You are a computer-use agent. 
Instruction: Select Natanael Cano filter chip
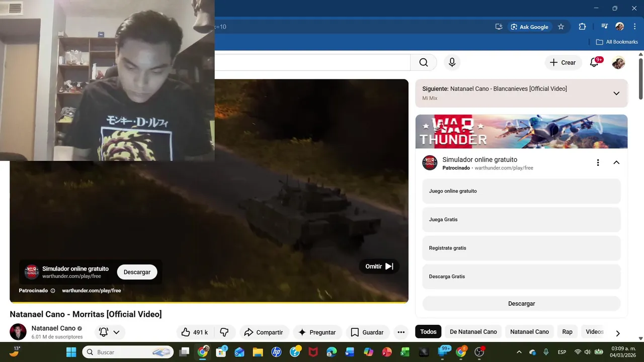point(529,332)
